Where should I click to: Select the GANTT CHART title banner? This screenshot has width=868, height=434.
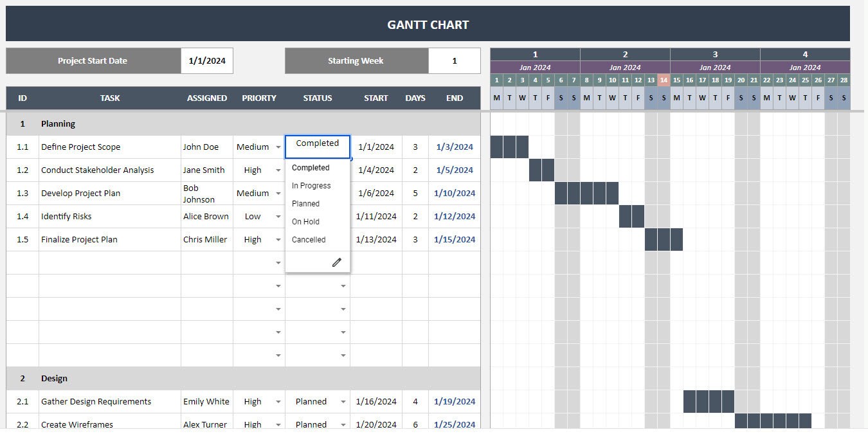[428, 24]
